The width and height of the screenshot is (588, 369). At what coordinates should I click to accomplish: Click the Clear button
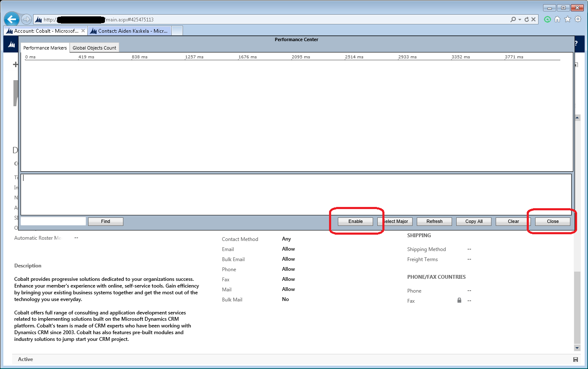(513, 221)
